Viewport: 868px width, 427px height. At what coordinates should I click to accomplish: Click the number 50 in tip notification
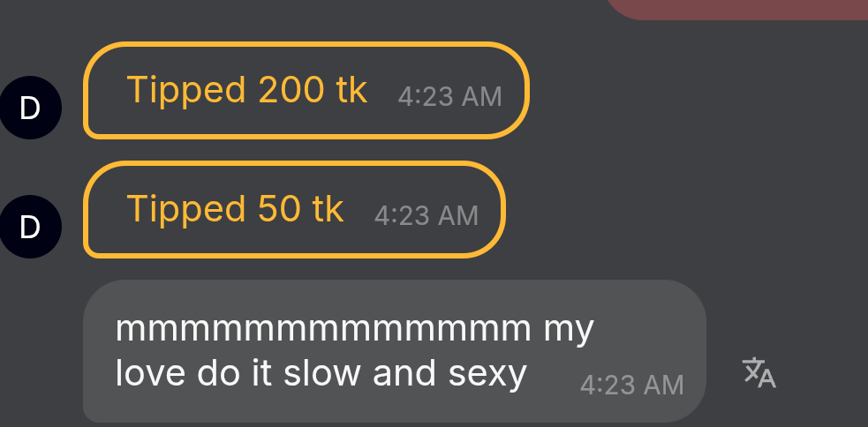pos(280,209)
